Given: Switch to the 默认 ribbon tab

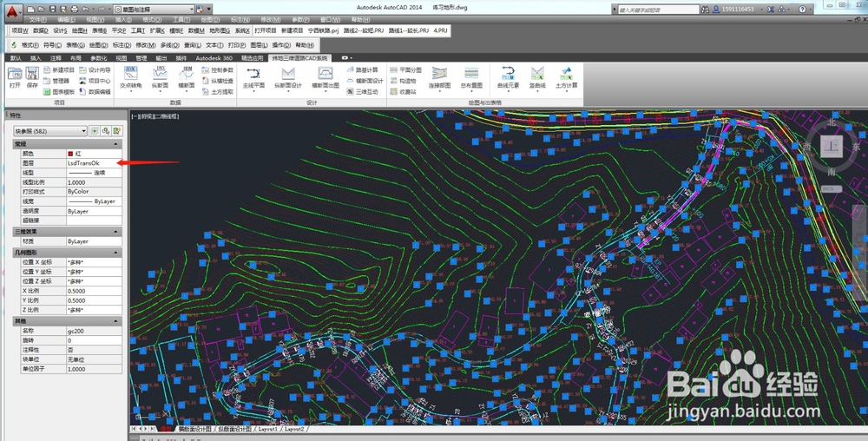Looking at the screenshot, I should click(16, 57).
